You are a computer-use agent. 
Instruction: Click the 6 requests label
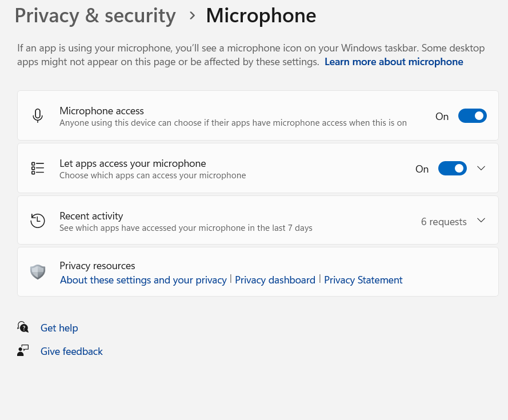[x=443, y=222]
